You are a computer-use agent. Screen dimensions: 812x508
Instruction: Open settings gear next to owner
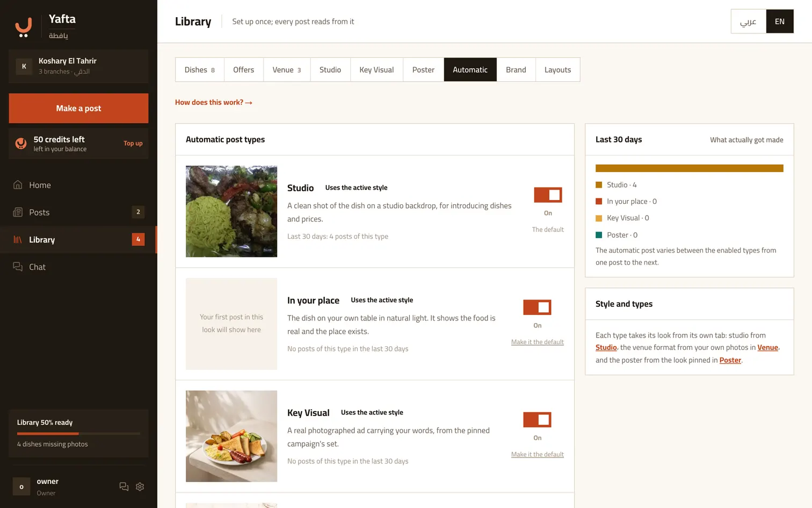pos(140,486)
